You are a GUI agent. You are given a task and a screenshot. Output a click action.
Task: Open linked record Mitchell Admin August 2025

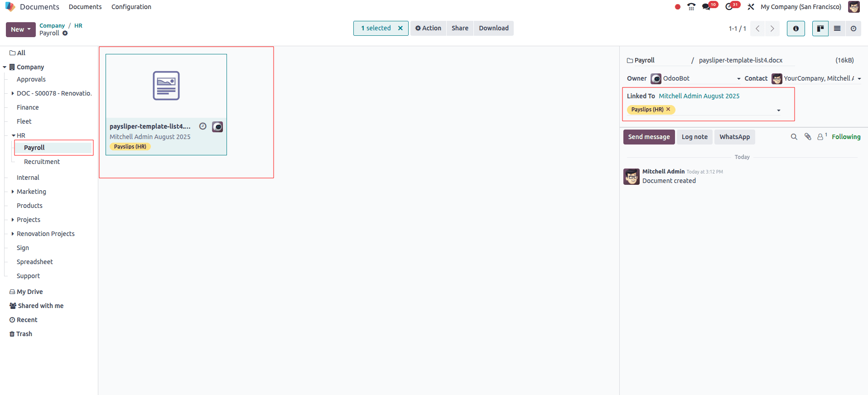[699, 96]
